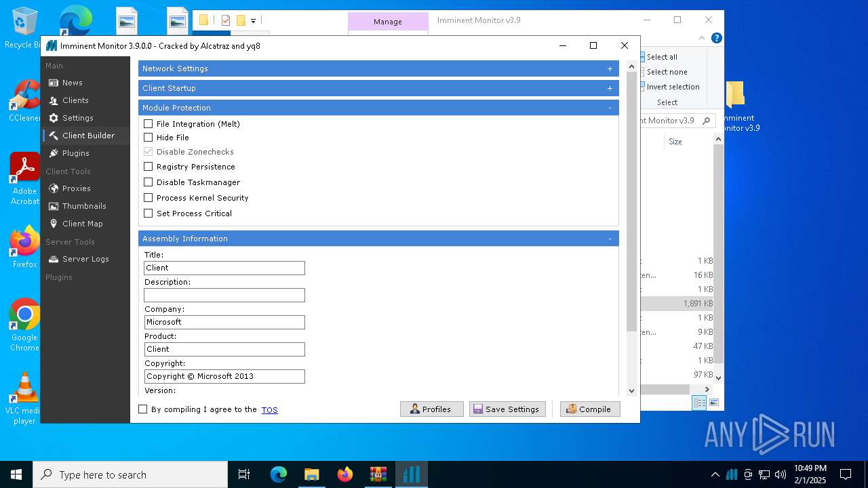Open the notification center

tap(846, 474)
